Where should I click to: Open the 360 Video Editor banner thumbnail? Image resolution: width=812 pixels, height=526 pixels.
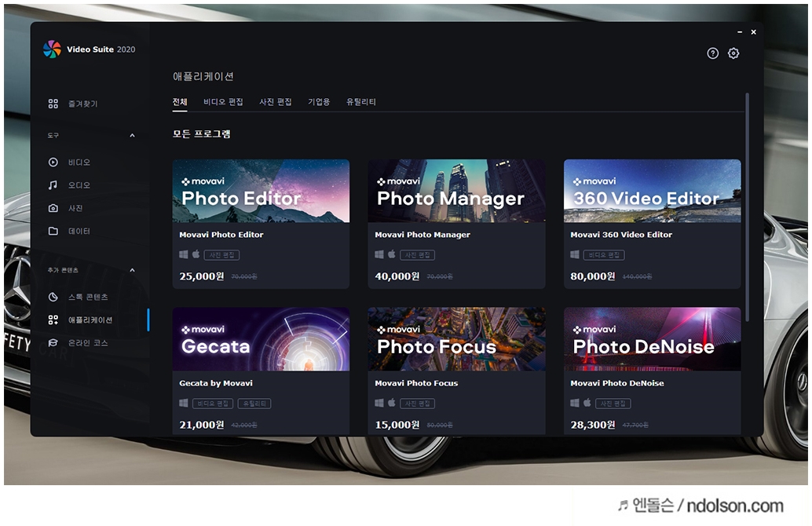[x=652, y=191]
